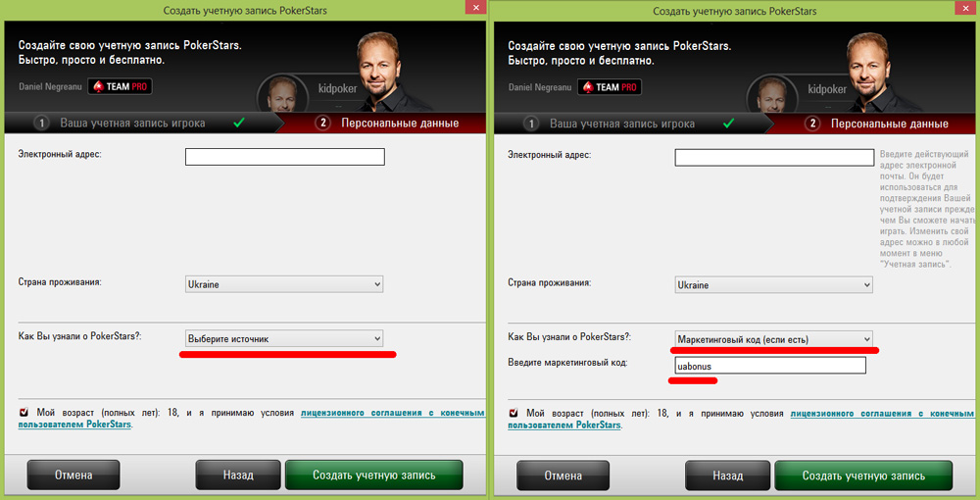The width and height of the screenshot is (980, 500).
Task: Open country dropdown in left window
Action: coord(284,284)
